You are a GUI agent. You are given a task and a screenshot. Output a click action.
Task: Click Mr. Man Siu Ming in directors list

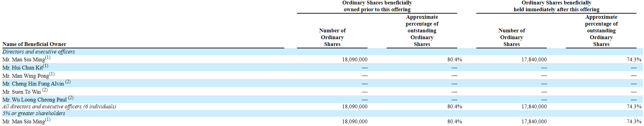[24, 60]
